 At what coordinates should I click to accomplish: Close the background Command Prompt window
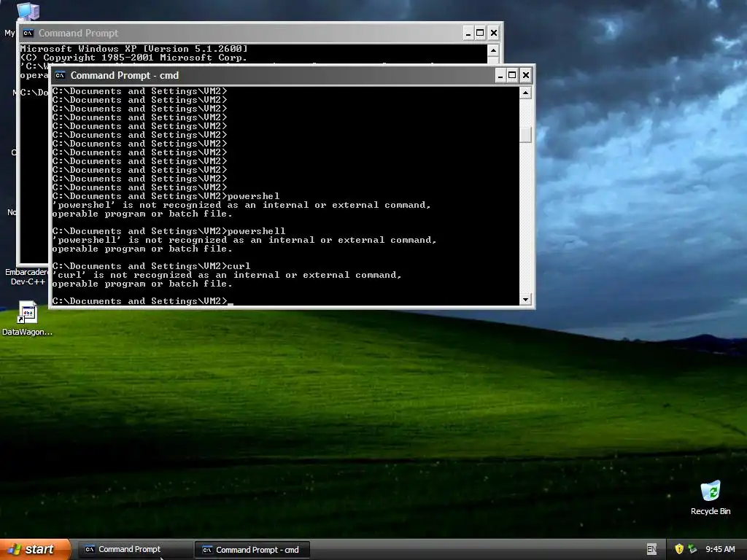tap(494, 33)
